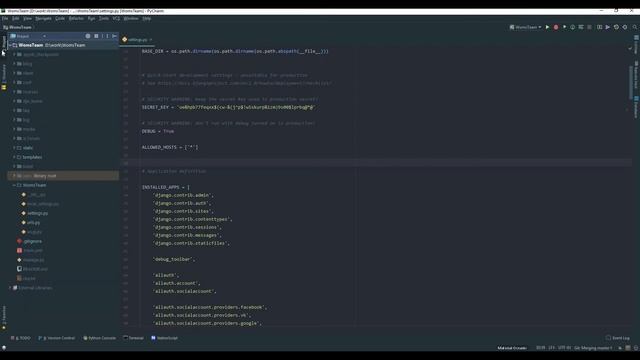Screen dimensions: 640x360
Task: Open the Window menu
Action: (131, 18)
